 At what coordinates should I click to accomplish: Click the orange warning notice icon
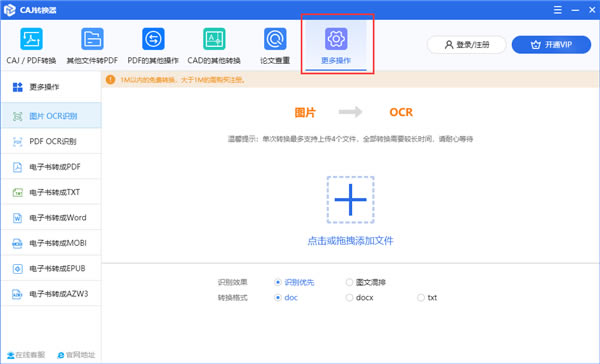coord(111,80)
